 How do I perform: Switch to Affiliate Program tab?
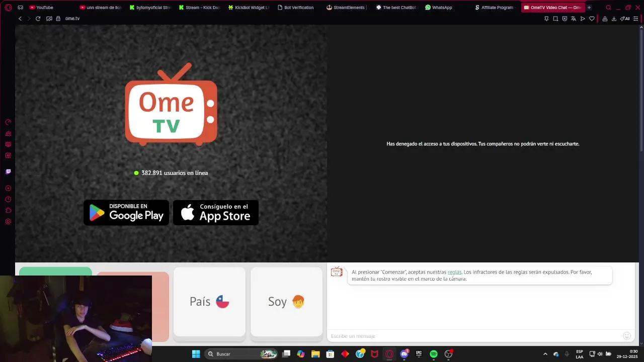495,8
